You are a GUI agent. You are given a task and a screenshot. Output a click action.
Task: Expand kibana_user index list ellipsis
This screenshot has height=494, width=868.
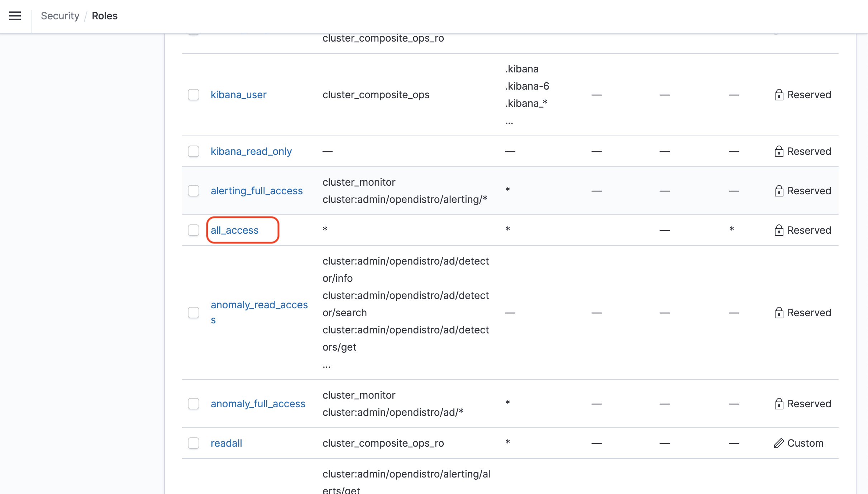pos(509,122)
